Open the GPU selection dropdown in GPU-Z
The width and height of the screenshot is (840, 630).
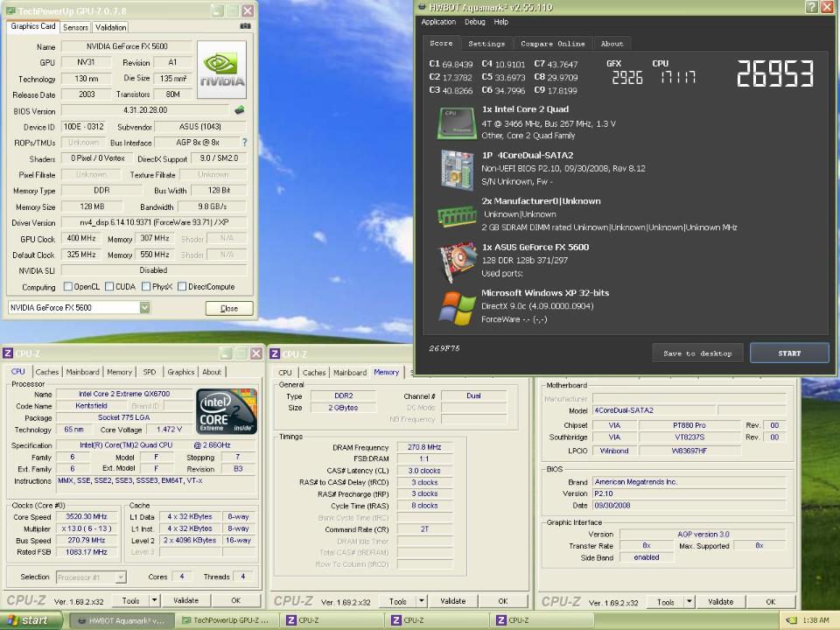(x=144, y=307)
